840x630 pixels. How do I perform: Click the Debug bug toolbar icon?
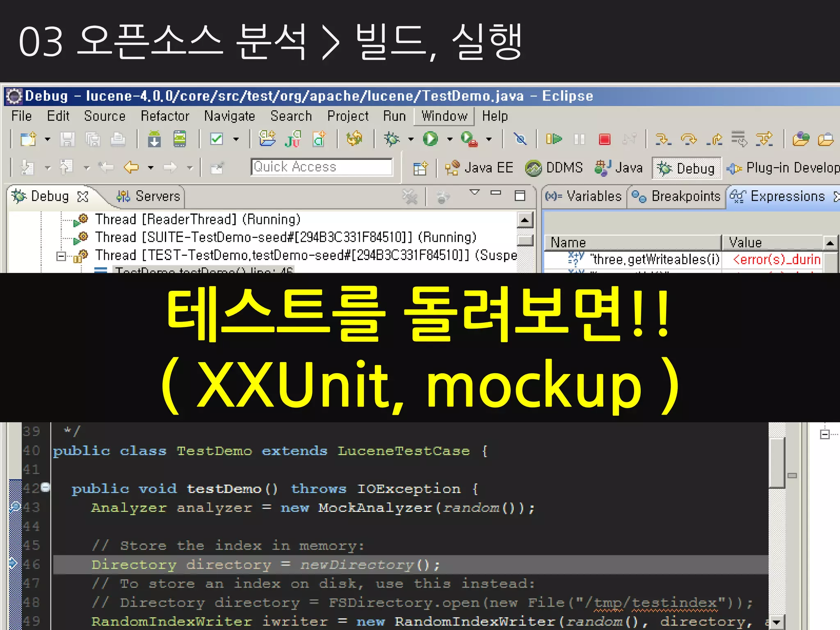[x=392, y=139]
